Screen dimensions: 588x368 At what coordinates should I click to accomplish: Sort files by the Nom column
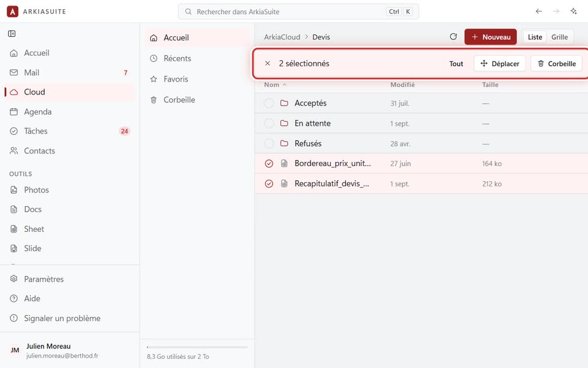pyautogui.click(x=275, y=85)
